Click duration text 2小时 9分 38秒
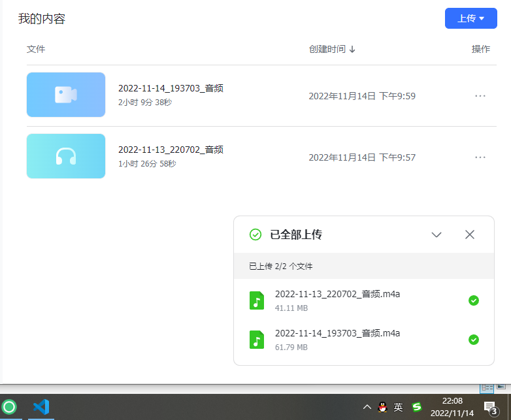511x420 pixels. click(145, 103)
